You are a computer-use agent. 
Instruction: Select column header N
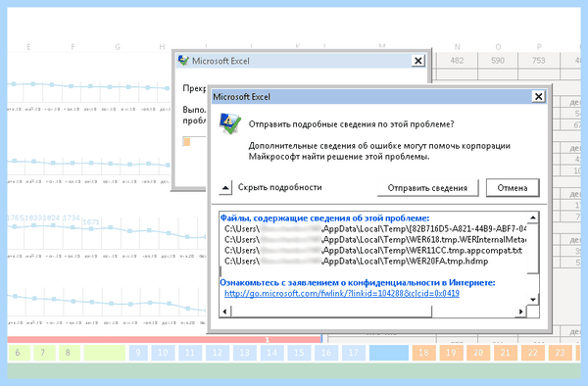pos(457,47)
